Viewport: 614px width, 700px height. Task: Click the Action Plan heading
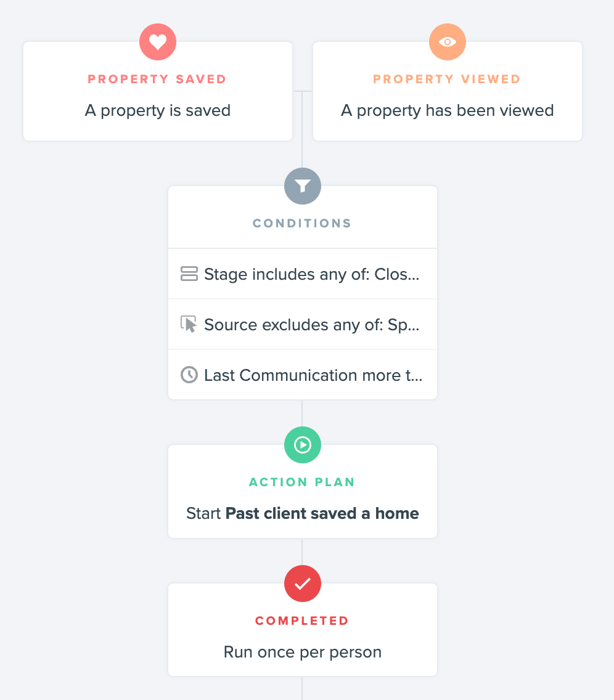302,482
